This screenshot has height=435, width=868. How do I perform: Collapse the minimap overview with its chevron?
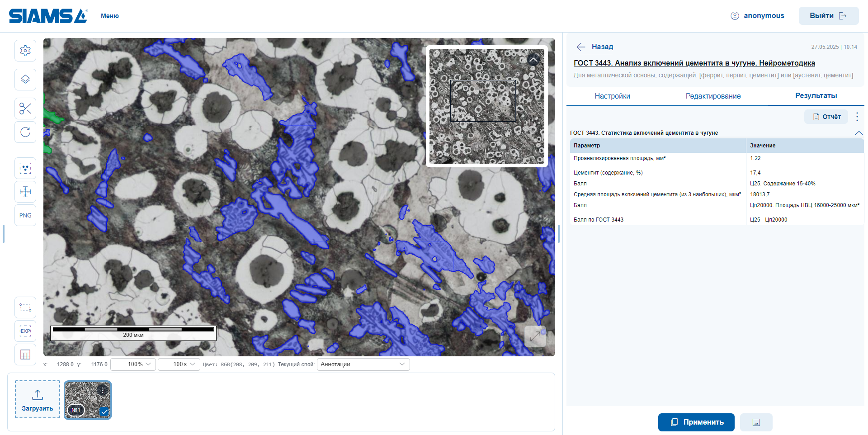click(533, 60)
